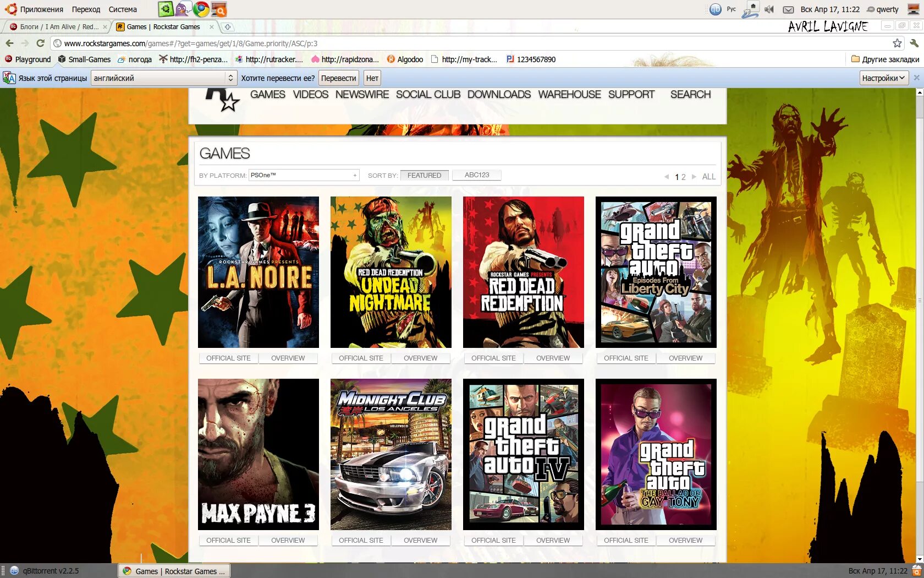Sort games by FEATURED
The width and height of the screenshot is (924, 578).
click(424, 175)
